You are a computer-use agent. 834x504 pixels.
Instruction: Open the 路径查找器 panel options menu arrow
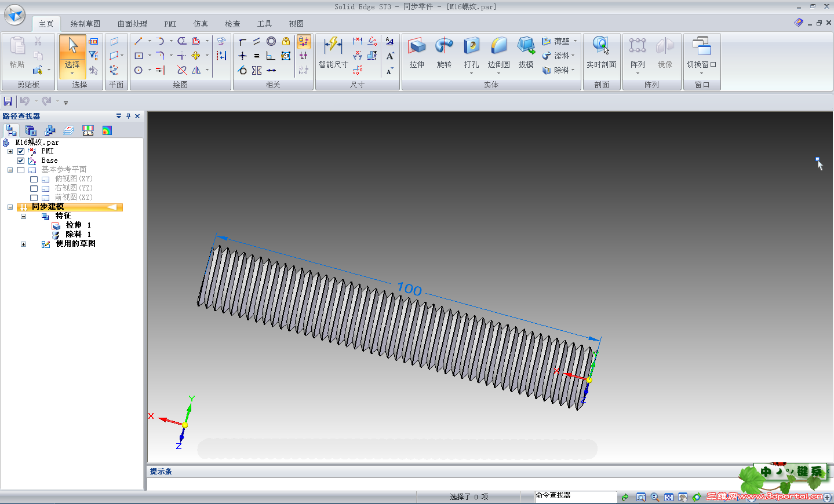(x=119, y=116)
